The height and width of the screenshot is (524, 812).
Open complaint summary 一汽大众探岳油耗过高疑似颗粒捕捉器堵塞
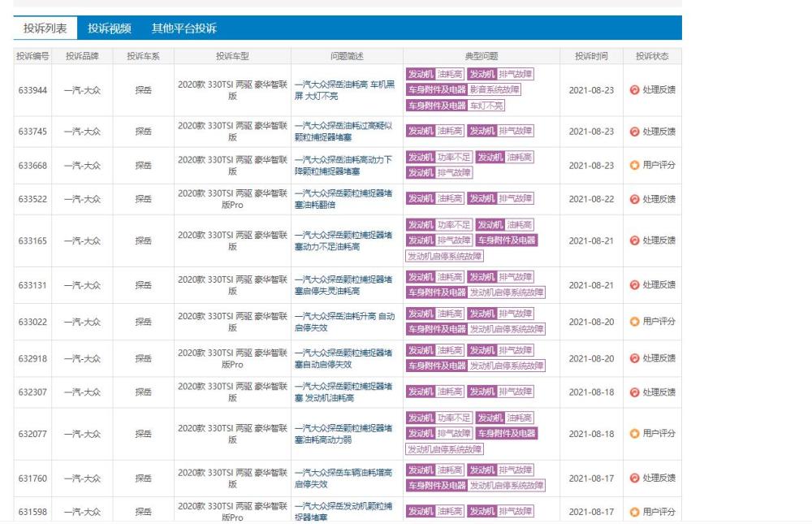(343, 132)
